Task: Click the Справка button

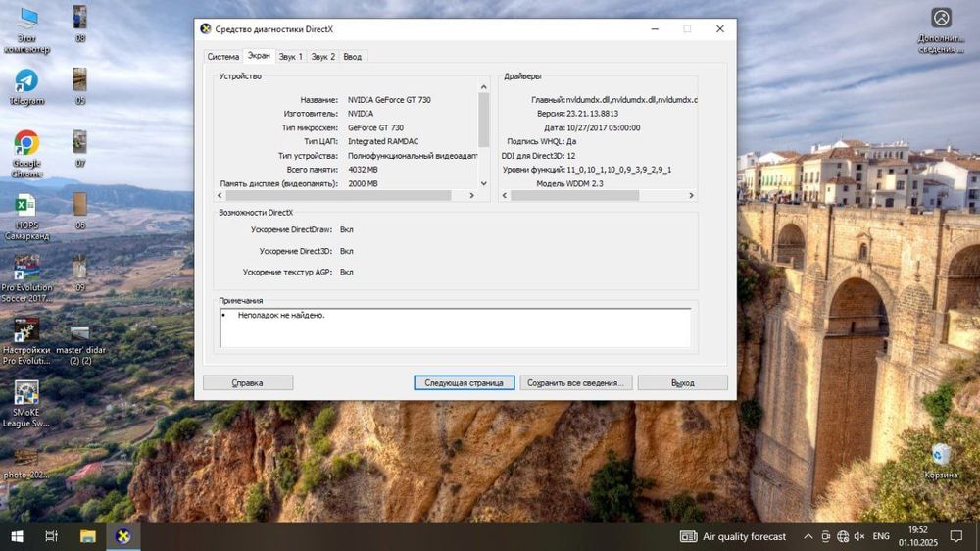Action: (x=248, y=382)
